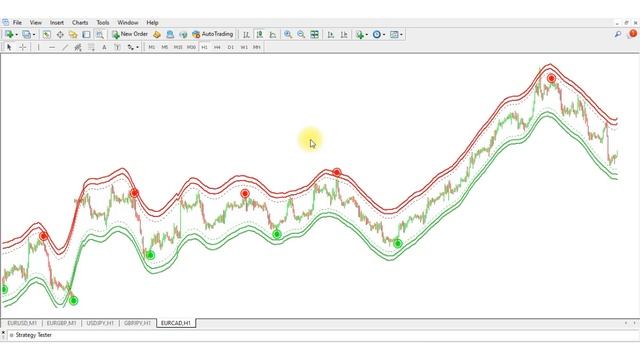Screen dimensions: 640x360
Task: Toggle the Strategy Tester icon in toolbar
Action: 100,35
